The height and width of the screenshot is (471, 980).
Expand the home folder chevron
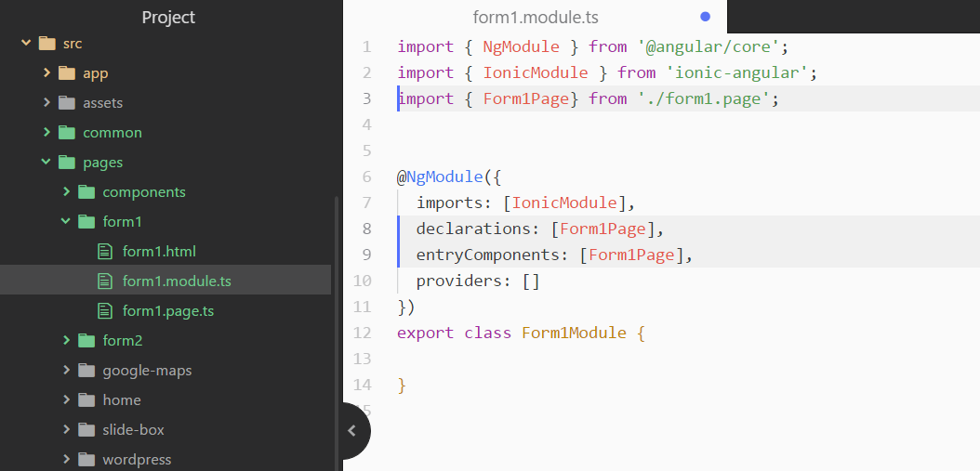point(66,399)
